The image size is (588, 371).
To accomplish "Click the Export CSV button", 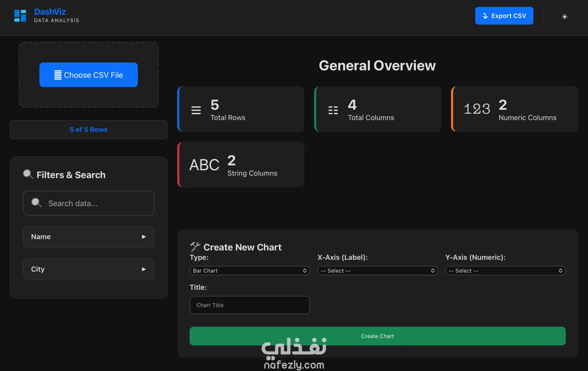I will click(x=504, y=16).
